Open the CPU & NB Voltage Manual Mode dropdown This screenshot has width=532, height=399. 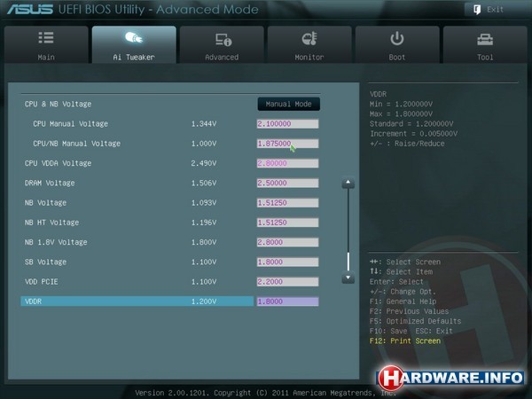[289, 104]
